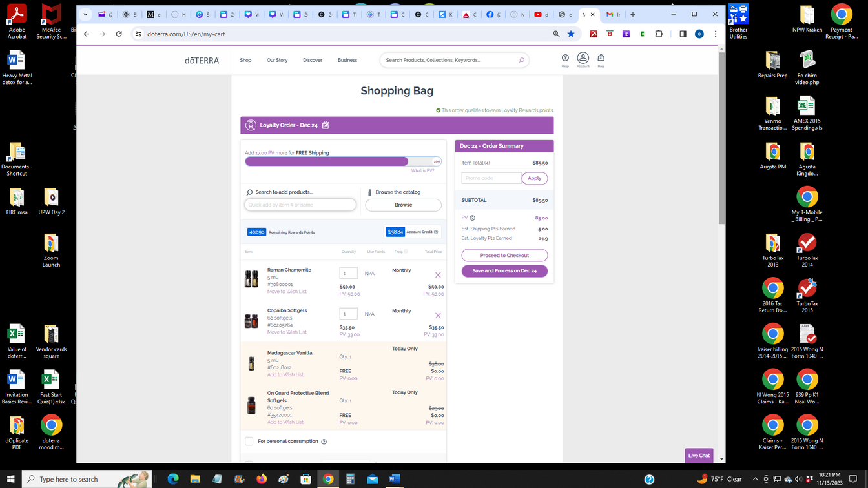Click the help icon beside For personal consumption

coord(324,442)
